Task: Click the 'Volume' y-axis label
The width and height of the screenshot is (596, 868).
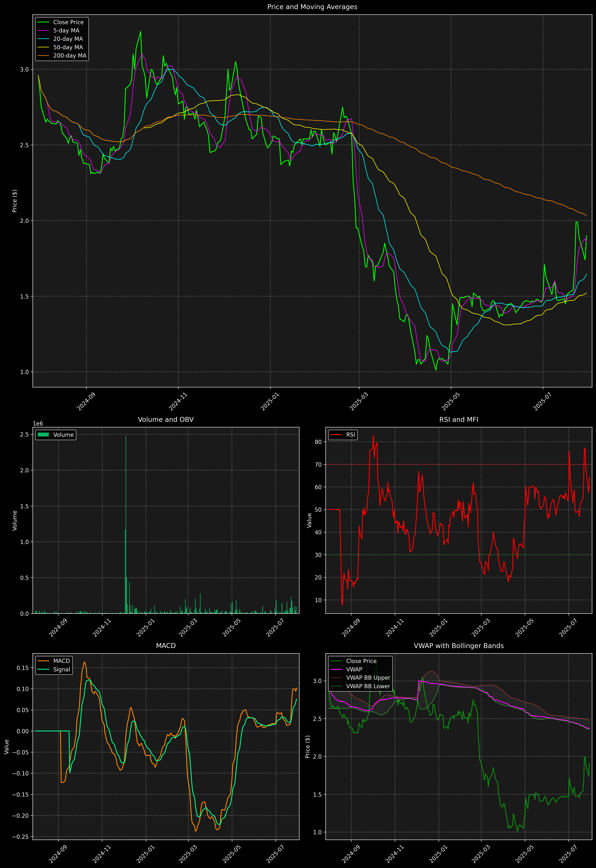Action: click(15, 520)
